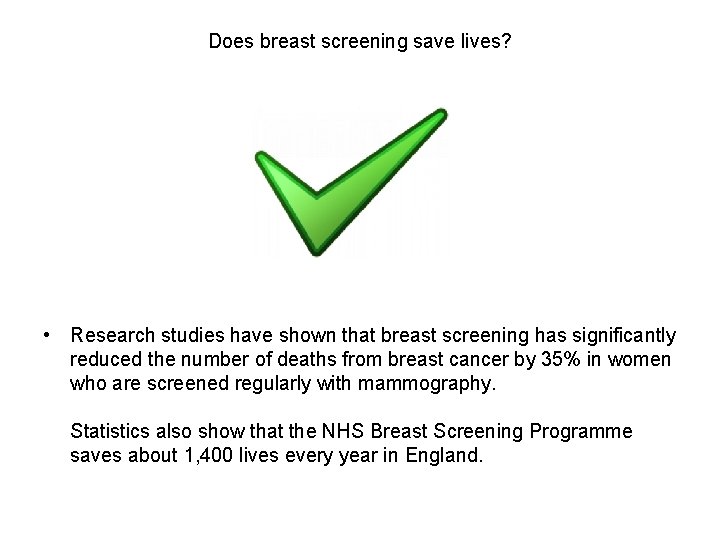This screenshot has height=540, width=720.
Task: Click the word 'England' at the text end
Action: coord(447,455)
